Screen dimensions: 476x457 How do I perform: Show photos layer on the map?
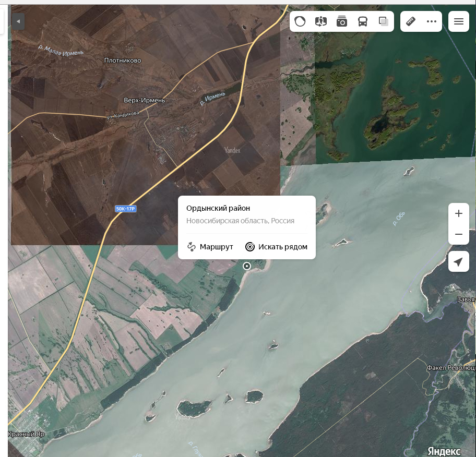coord(342,21)
